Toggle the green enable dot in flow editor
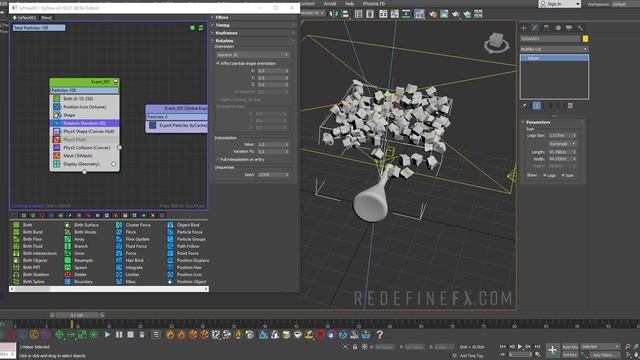Screen dimensions: 640x360 tap(192, 28)
